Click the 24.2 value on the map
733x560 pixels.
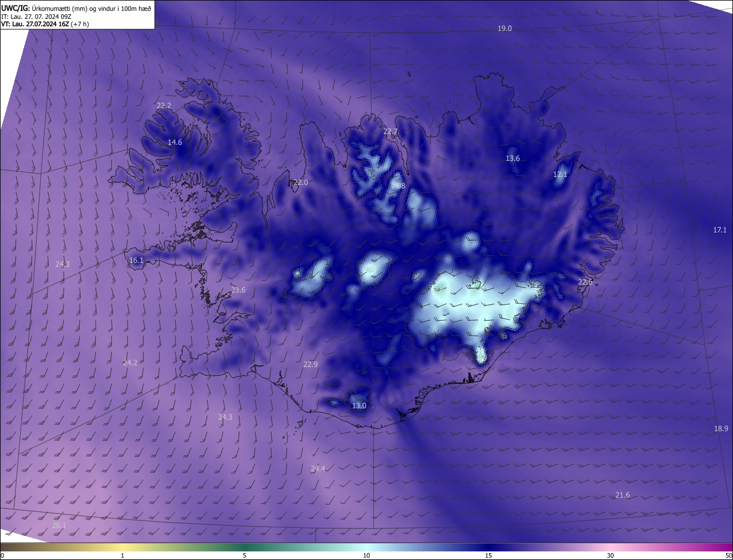[x=130, y=363]
